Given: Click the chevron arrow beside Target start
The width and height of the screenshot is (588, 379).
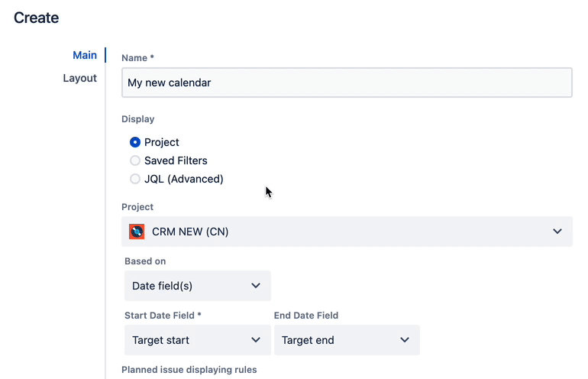Looking at the screenshot, I should coord(256,340).
